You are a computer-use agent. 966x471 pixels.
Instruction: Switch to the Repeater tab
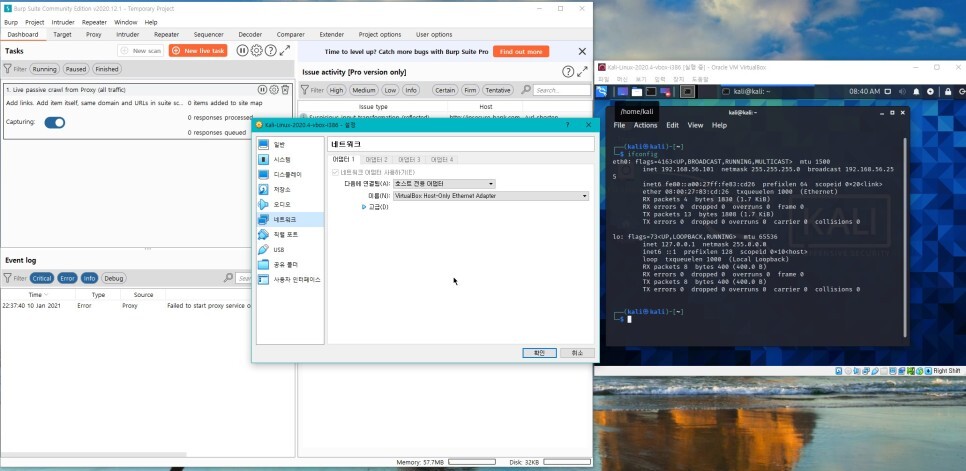(x=166, y=34)
